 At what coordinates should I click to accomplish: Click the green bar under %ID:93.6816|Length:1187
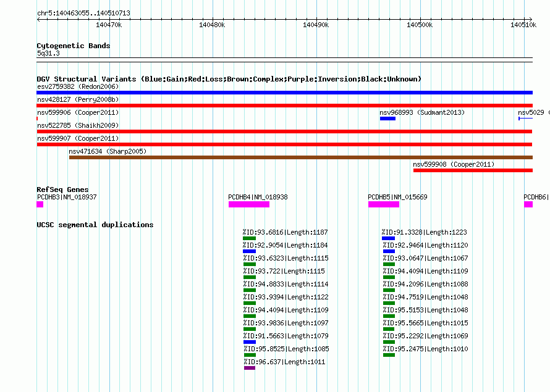[249, 238]
